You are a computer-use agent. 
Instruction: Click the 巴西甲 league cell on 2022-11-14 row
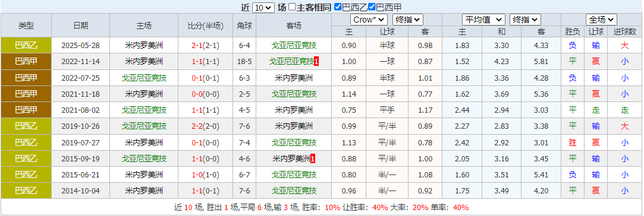tap(26, 62)
